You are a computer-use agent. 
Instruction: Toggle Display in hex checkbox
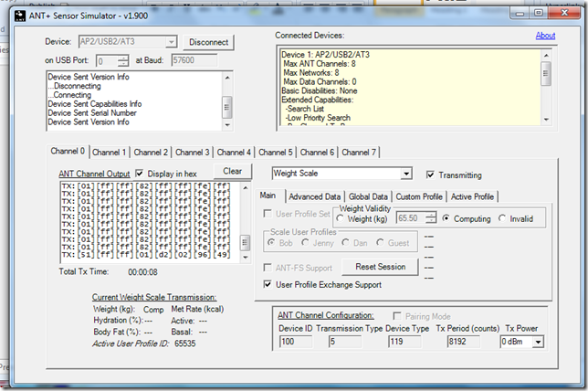(141, 174)
